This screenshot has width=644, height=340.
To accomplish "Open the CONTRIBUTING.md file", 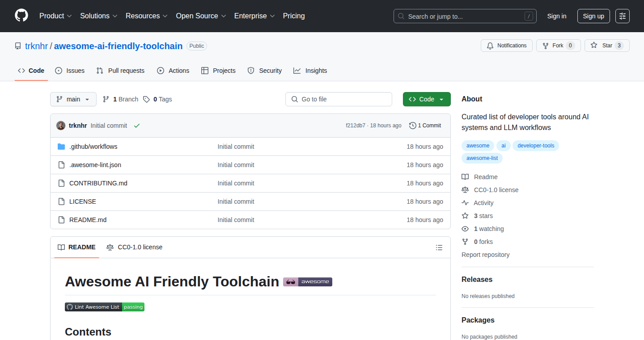I will [98, 183].
